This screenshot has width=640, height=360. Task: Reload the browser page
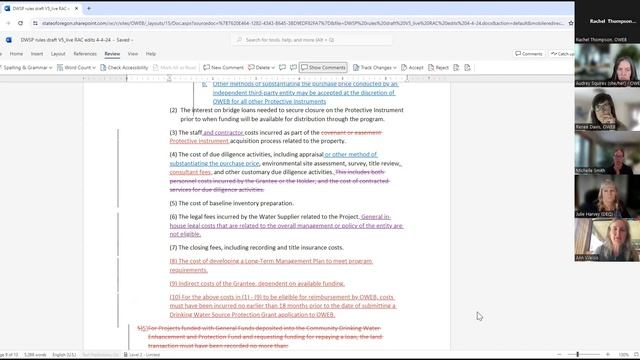pos(20,23)
